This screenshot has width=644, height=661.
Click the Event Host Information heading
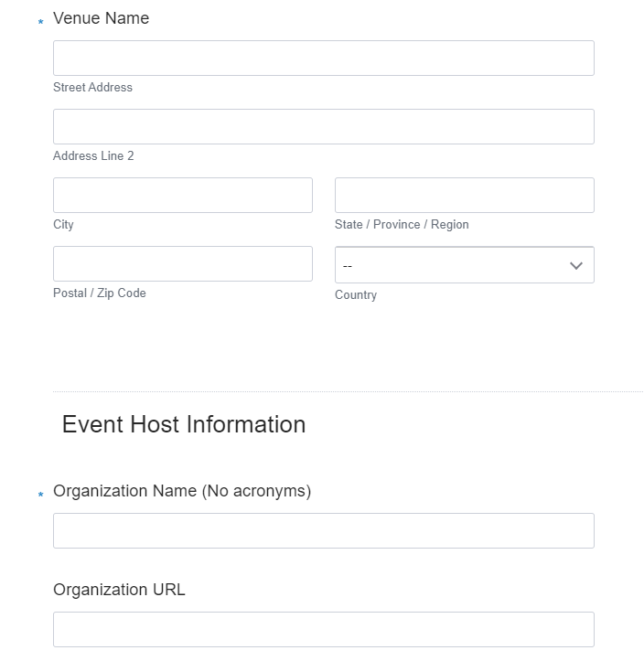[x=184, y=424]
